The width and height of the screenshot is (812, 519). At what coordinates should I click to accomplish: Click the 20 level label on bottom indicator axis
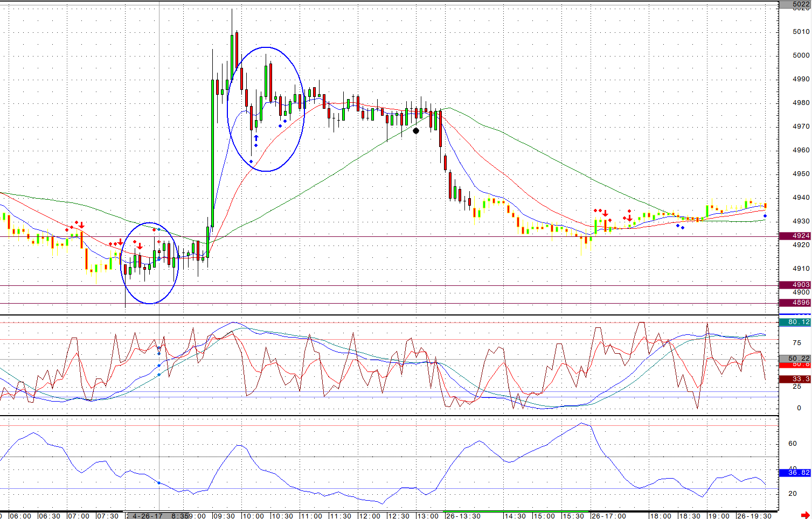pyautogui.click(x=793, y=494)
